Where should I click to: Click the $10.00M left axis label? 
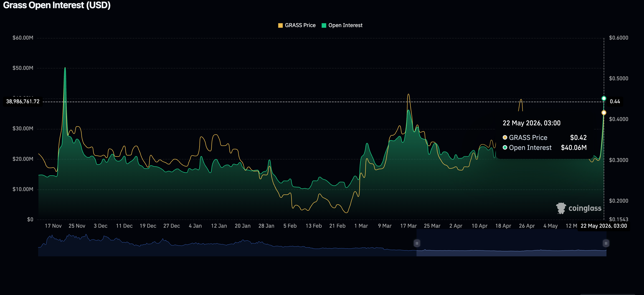click(23, 189)
